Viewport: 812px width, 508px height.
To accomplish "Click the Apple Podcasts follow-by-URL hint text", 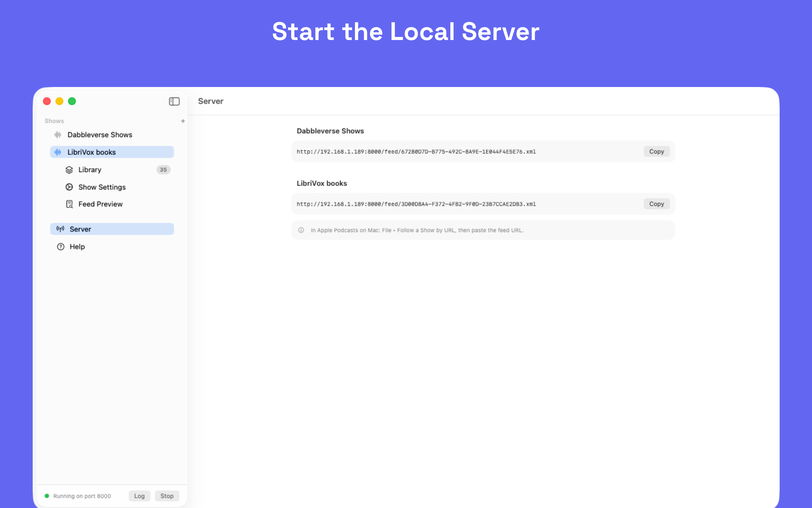I will pos(417,230).
